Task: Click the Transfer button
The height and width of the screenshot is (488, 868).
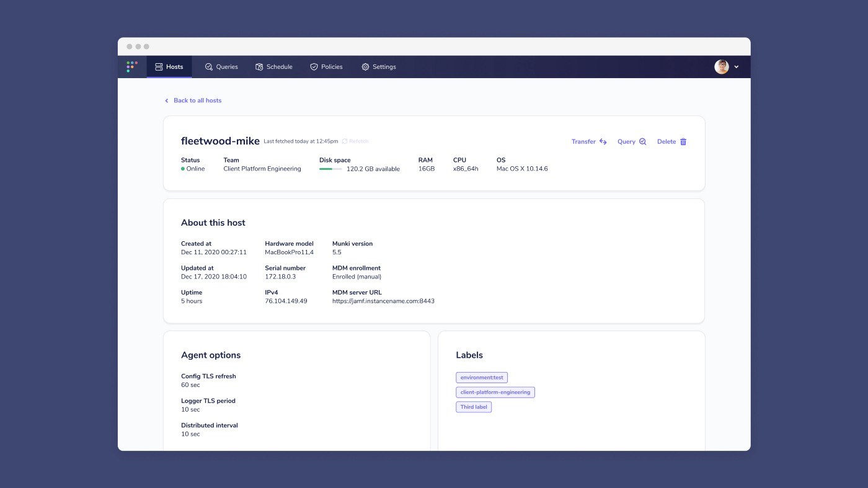Action: pyautogui.click(x=589, y=141)
